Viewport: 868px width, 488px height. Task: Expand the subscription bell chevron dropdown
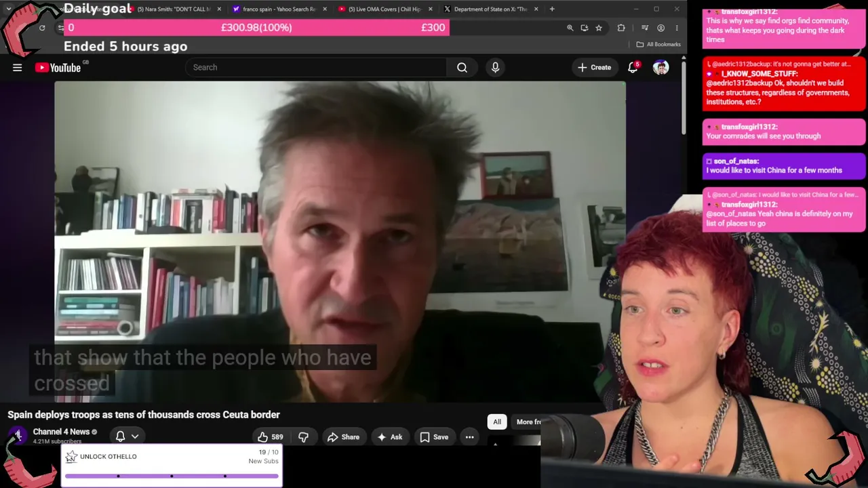click(135, 437)
